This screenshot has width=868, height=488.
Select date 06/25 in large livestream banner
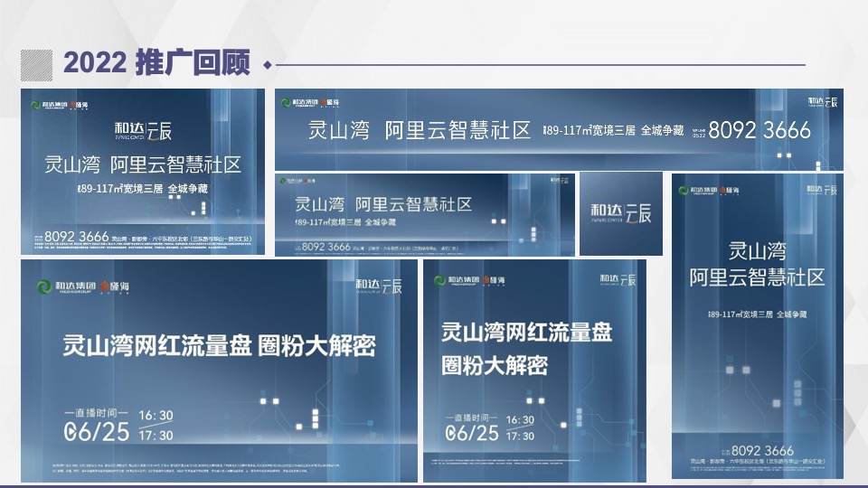[x=97, y=432]
